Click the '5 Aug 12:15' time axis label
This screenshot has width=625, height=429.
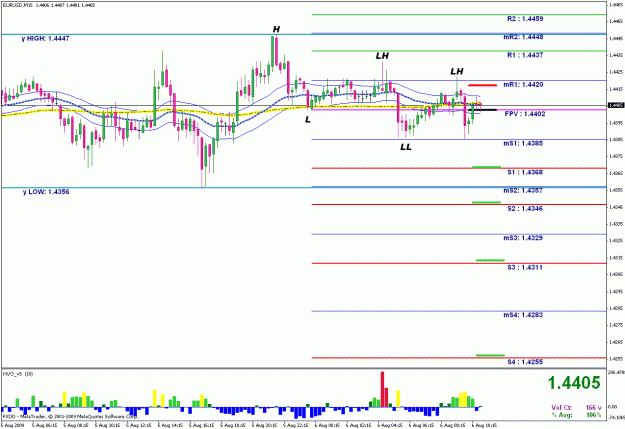click(138, 425)
